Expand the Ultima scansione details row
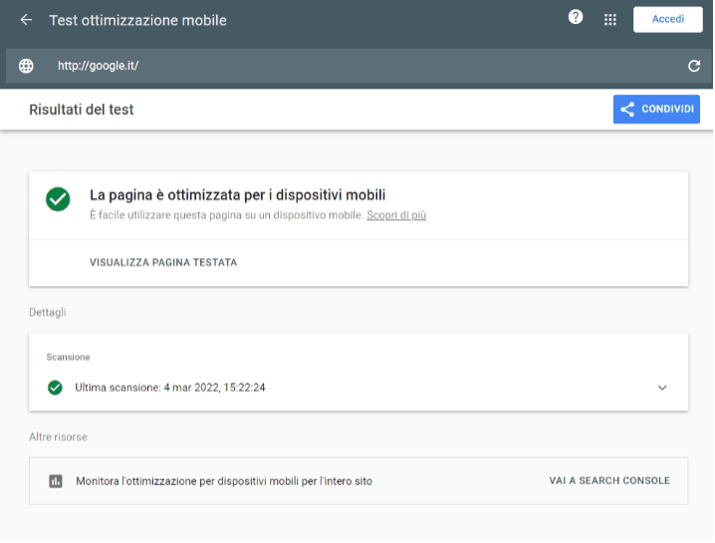The image size is (715, 543). [x=358, y=388]
